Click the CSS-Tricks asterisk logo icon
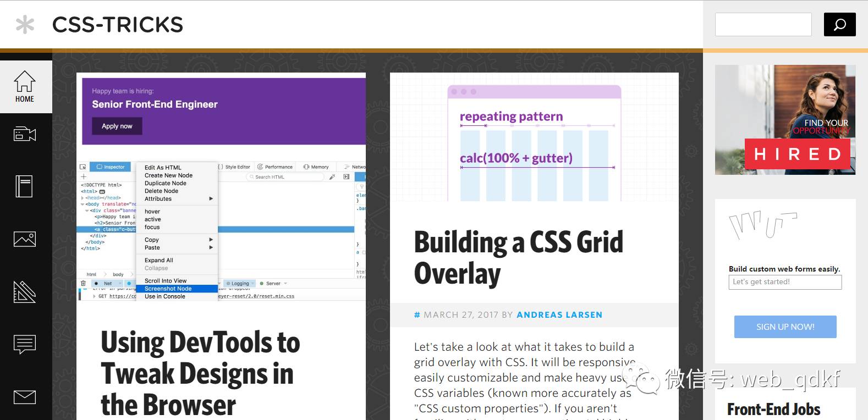The image size is (868, 420). point(25,25)
